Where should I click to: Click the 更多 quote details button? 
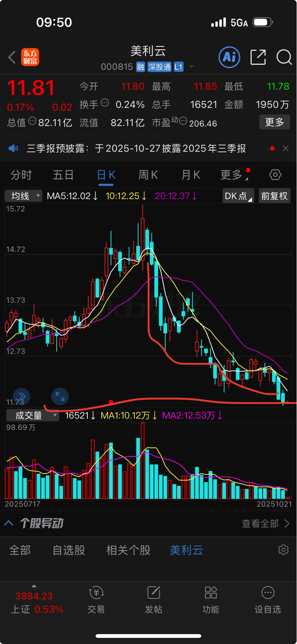[x=275, y=122]
